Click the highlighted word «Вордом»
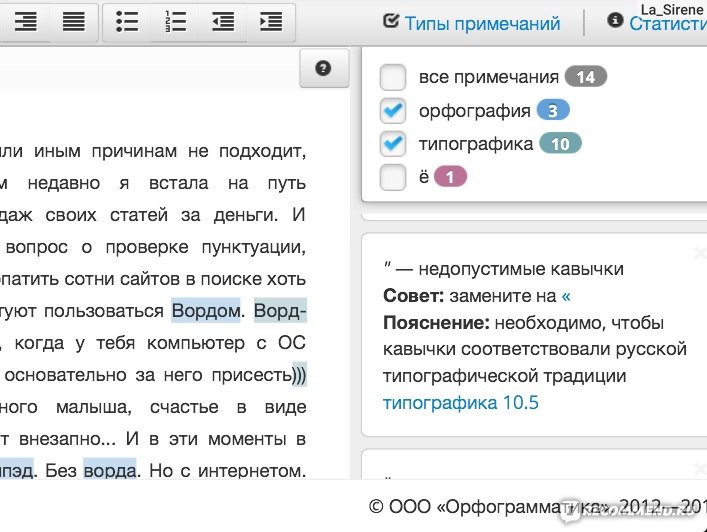The image size is (707, 532). coord(206,311)
